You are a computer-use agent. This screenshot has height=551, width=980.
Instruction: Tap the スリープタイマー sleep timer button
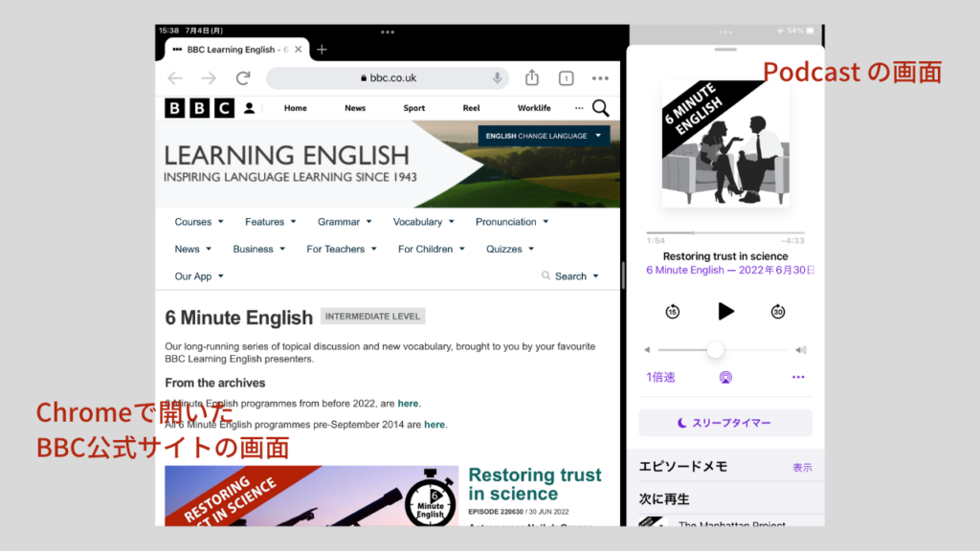pos(725,423)
